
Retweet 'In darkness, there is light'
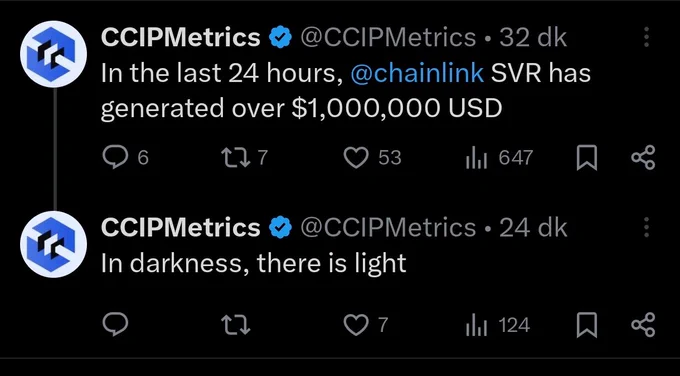[x=236, y=325]
